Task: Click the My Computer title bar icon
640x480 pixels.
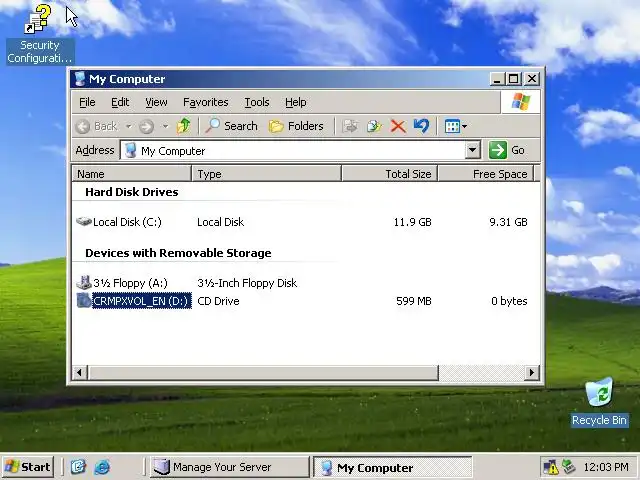Action: click(x=80, y=79)
